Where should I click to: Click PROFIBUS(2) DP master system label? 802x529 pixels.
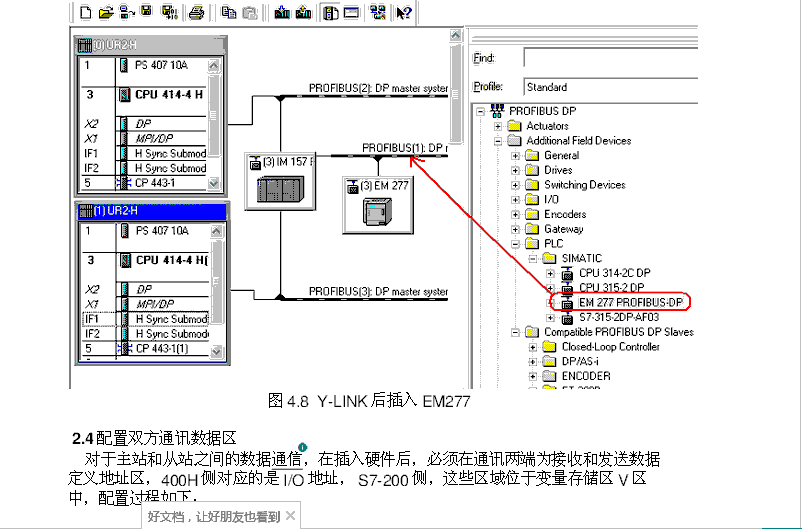pyautogui.click(x=378, y=88)
